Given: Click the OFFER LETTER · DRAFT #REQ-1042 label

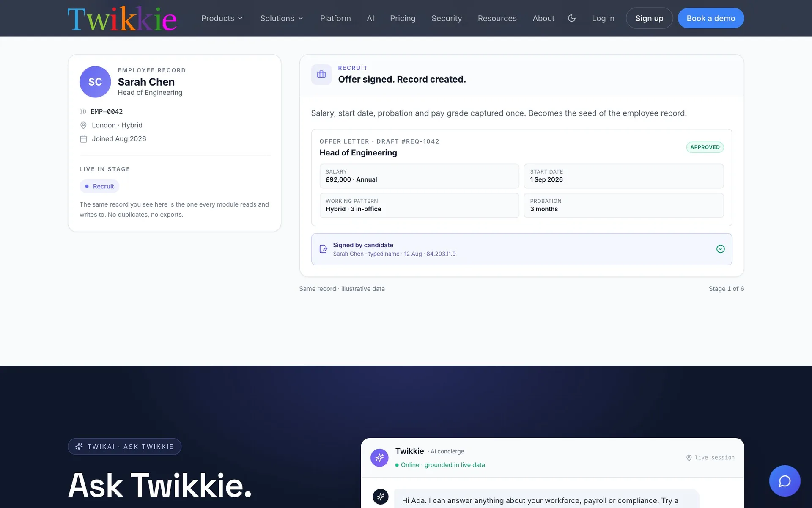Looking at the screenshot, I should [379, 141].
